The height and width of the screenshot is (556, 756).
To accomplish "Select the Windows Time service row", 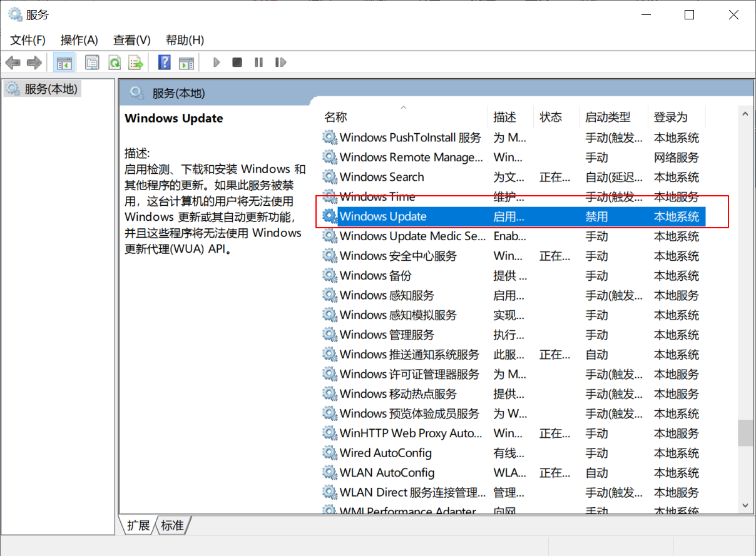I will point(513,197).
